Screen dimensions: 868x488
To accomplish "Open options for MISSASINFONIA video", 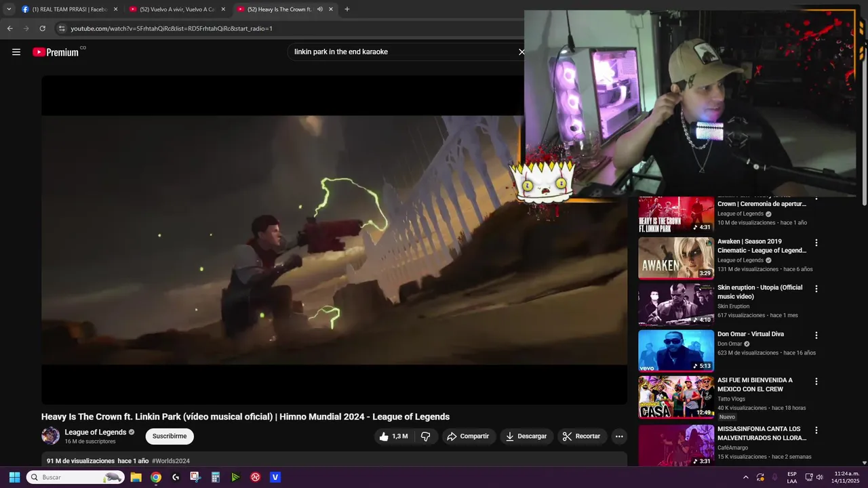I will click(816, 430).
